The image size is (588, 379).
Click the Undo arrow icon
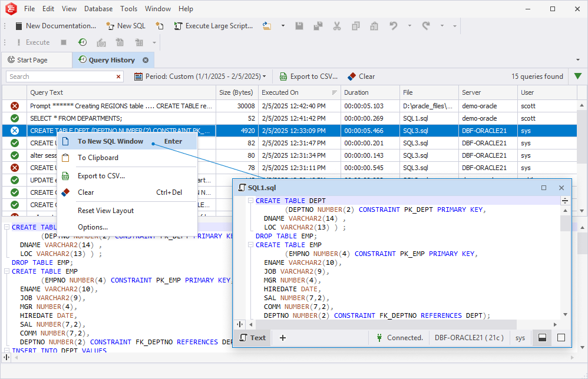(393, 26)
